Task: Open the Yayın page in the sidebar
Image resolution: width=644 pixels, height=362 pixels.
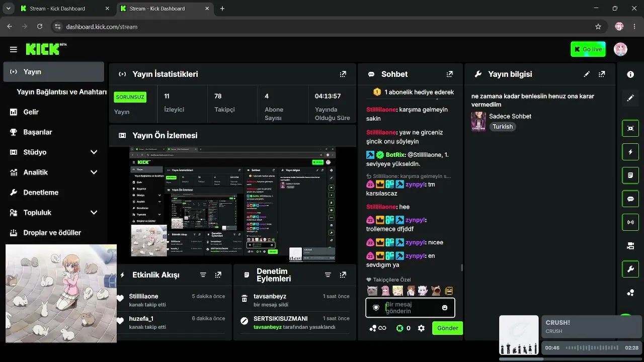Action: 54,72
